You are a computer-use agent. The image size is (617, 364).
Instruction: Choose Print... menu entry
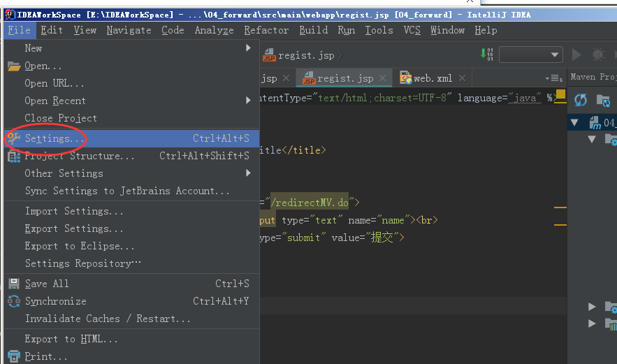pyautogui.click(x=131, y=356)
